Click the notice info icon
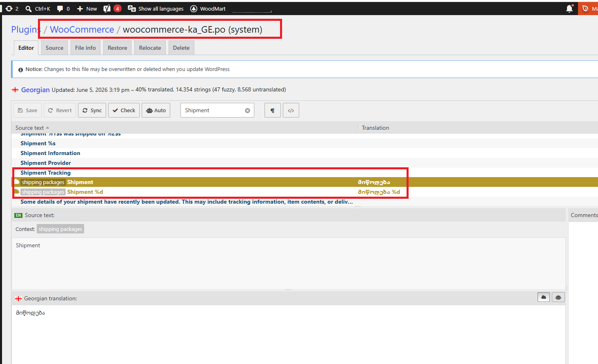 [x=20, y=70]
